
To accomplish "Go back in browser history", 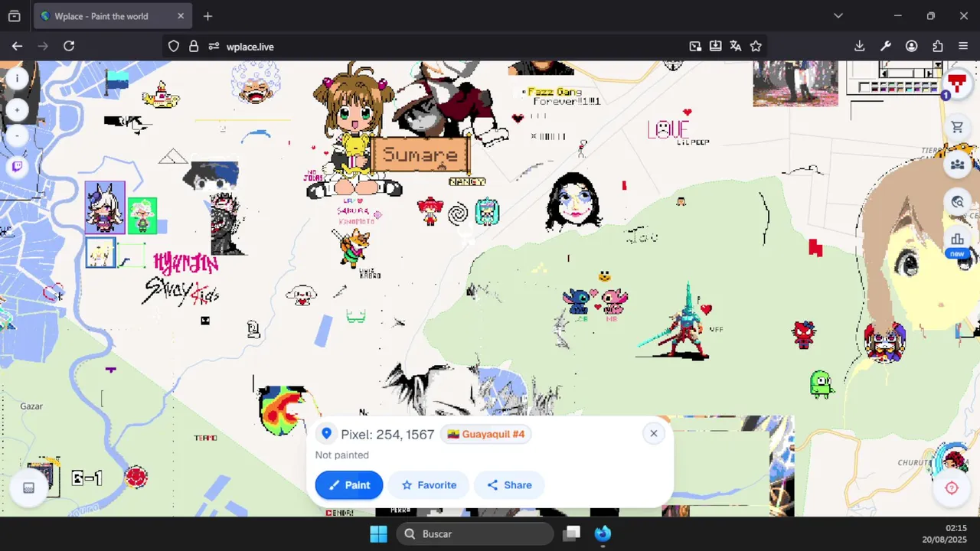I will [x=17, y=47].
